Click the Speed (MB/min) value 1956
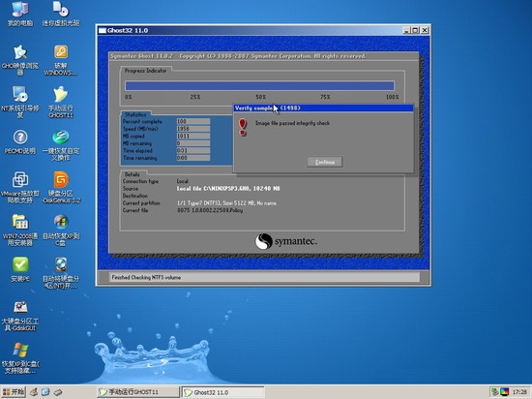The width and height of the screenshot is (532, 399). pyautogui.click(x=193, y=129)
